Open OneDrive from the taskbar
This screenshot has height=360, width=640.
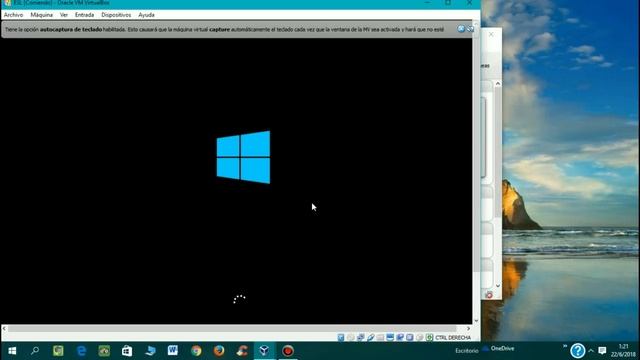click(498, 349)
